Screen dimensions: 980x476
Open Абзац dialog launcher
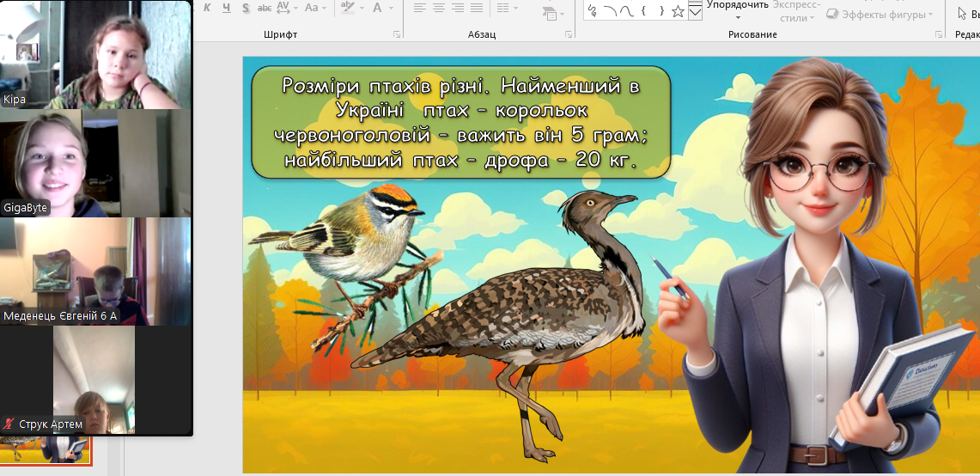pyautogui.click(x=568, y=34)
